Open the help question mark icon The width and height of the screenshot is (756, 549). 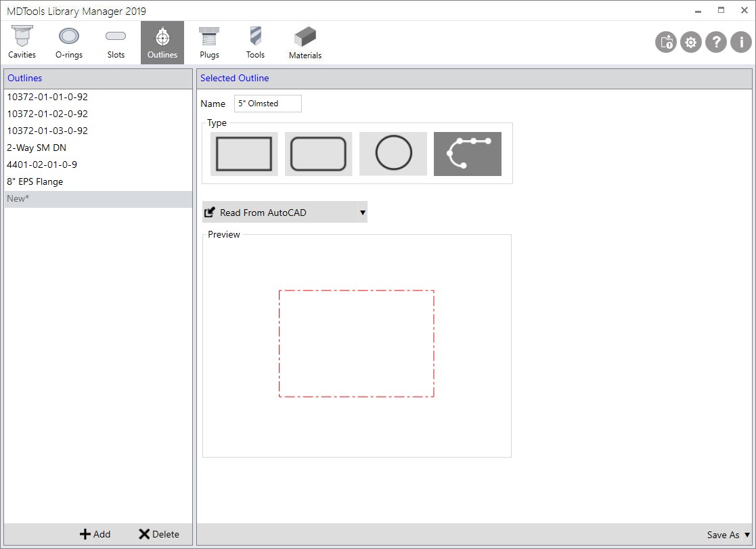[x=716, y=43]
